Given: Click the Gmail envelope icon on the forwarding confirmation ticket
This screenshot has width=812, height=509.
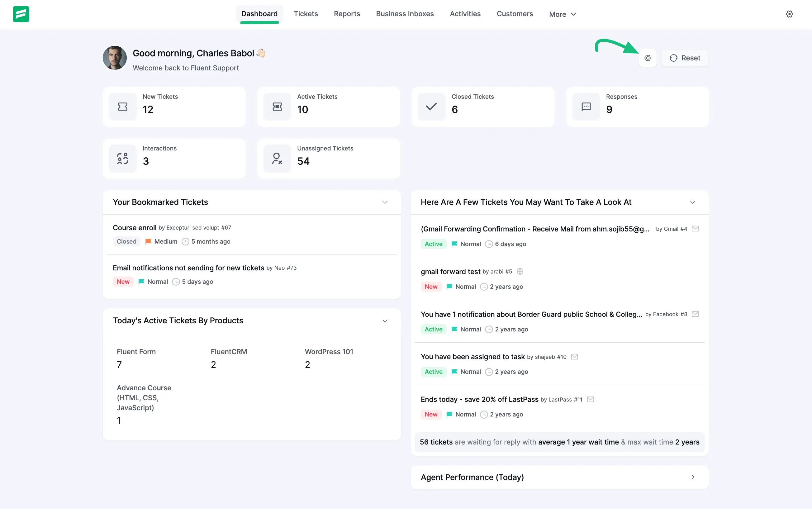Looking at the screenshot, I should tap(695, 229).
